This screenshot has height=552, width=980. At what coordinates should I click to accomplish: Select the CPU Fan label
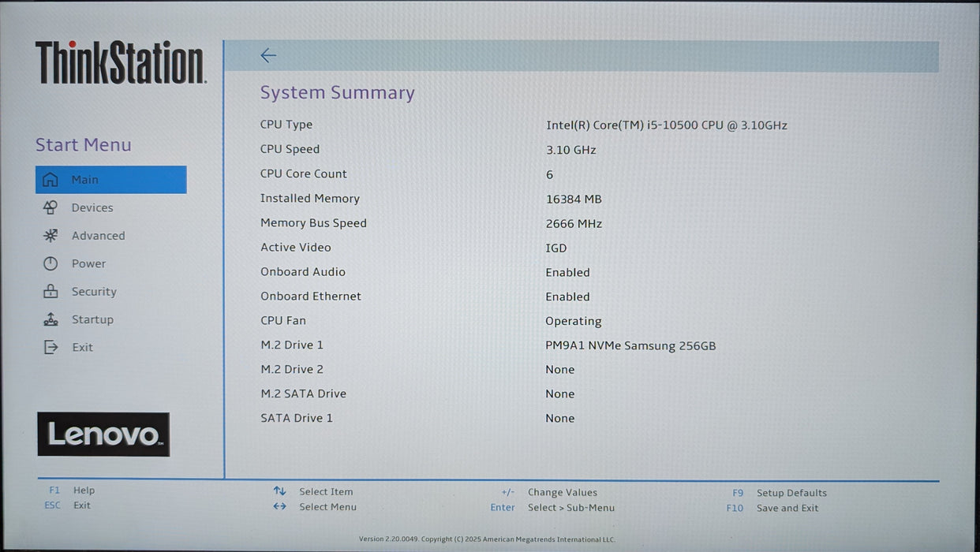pos(283,321)
